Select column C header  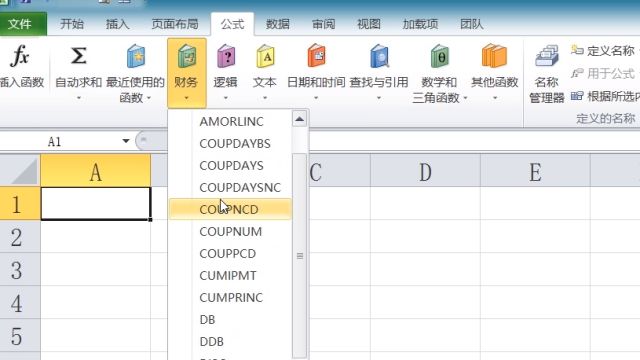click(340, 171)
